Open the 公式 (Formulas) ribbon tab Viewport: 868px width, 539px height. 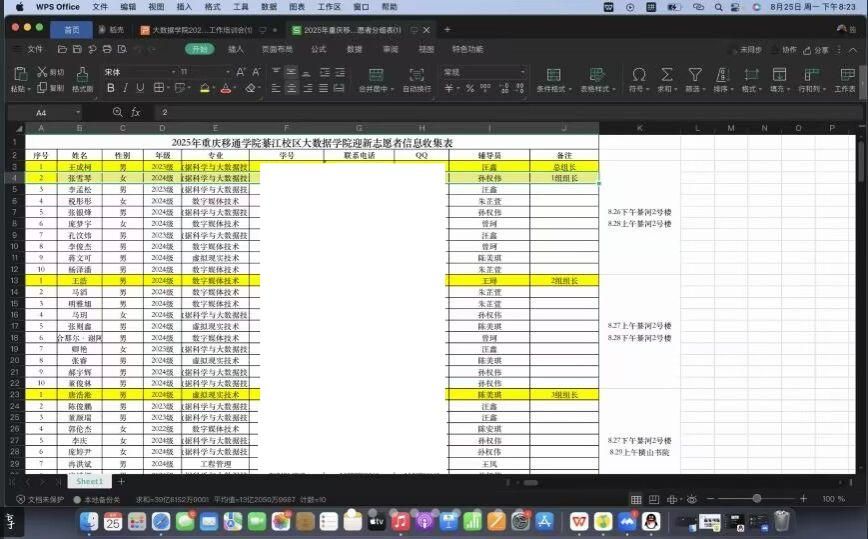coord(318,49)
